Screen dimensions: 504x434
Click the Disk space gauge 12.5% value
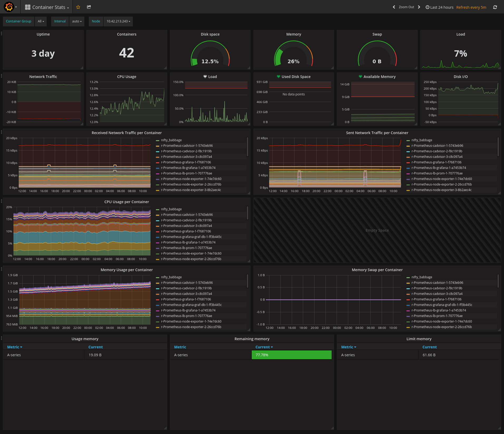pos(210,61)
